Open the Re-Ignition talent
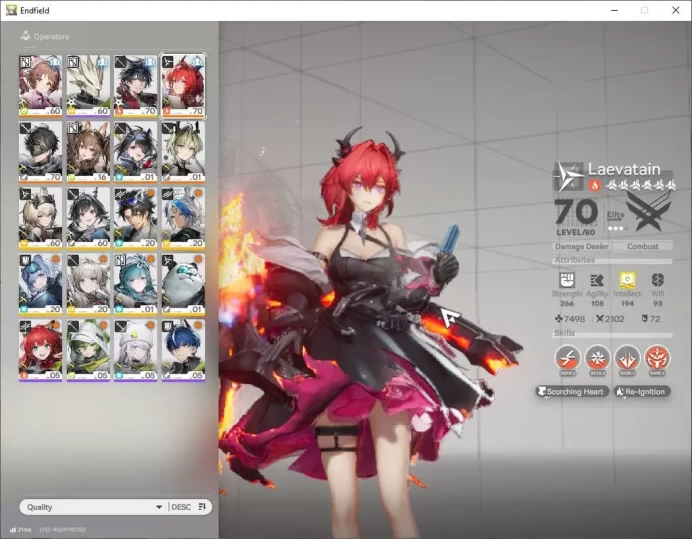This screenshot has width=692, height=539. pyautogui.click(x=642, y=392)
